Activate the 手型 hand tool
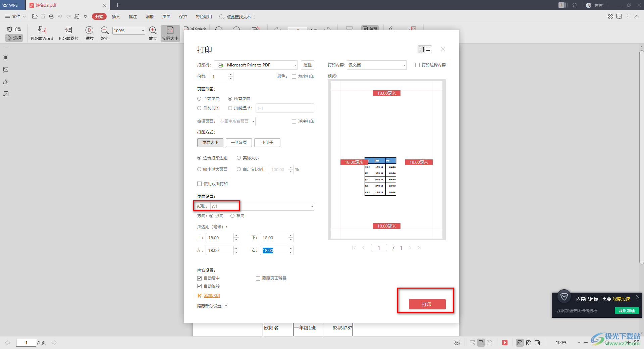Viewport: 644px width, 349px height. (x=14, y=29)
